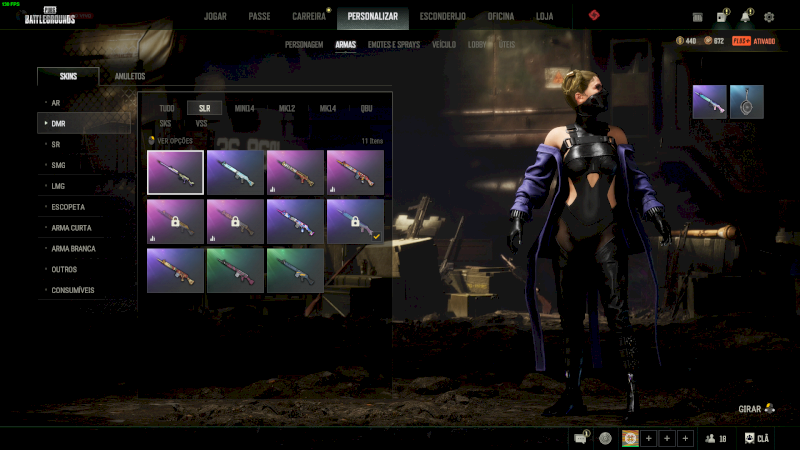Add teammate using plus slot beside the avatar
This screenshot has width=800, height=450.
tap(648, 438)
